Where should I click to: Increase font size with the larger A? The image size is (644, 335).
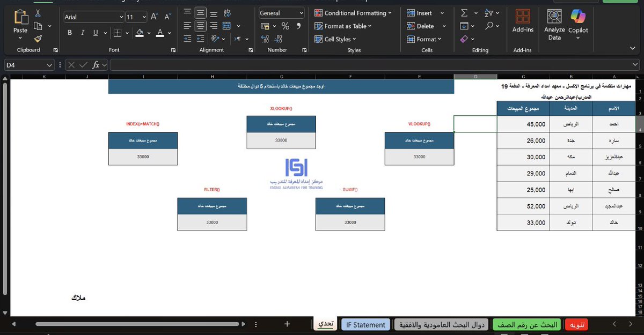tap(154, 17)
